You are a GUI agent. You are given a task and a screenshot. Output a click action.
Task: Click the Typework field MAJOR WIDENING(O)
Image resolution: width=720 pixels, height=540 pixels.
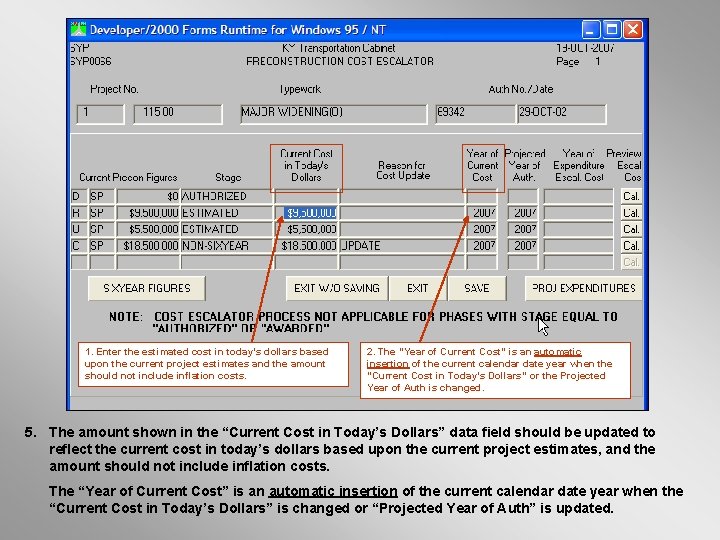(333, 113)
